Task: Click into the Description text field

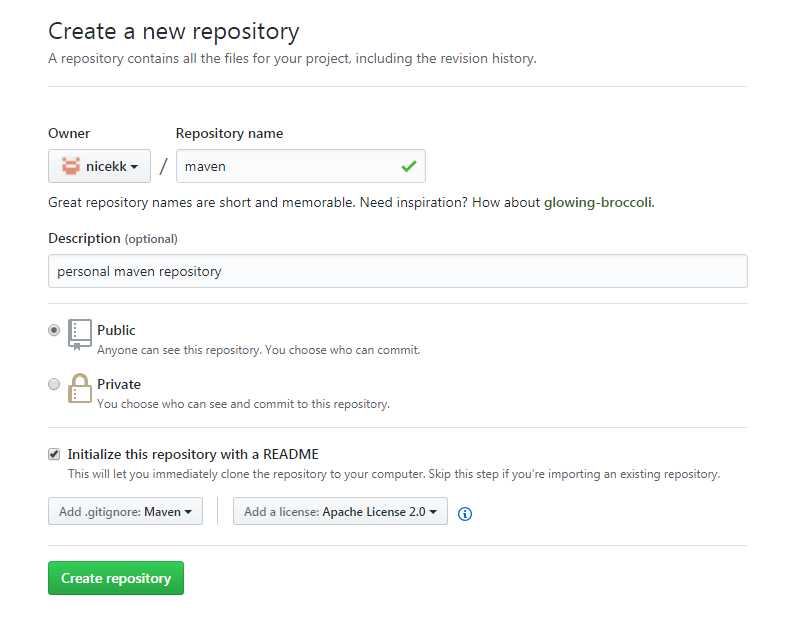Action: tap(398, 271)
